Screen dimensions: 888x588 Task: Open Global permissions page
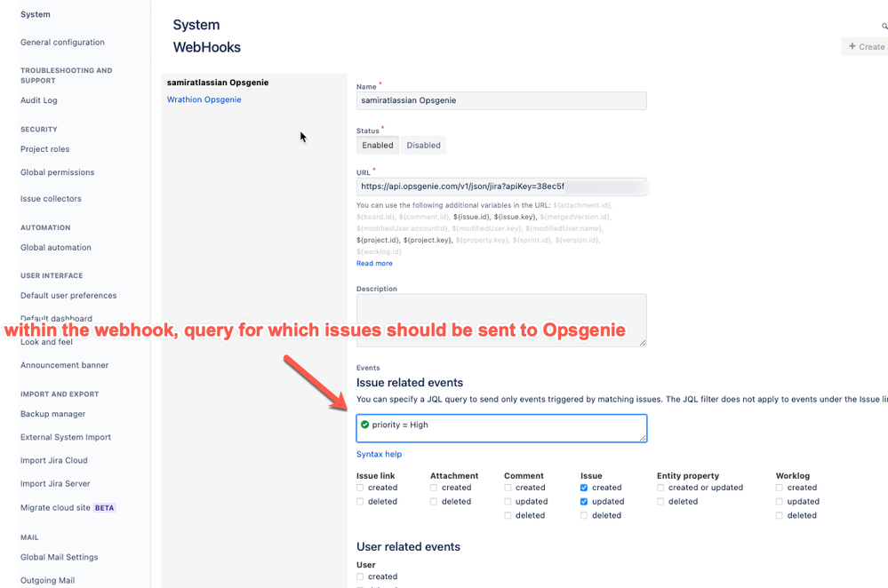[57, 172]
